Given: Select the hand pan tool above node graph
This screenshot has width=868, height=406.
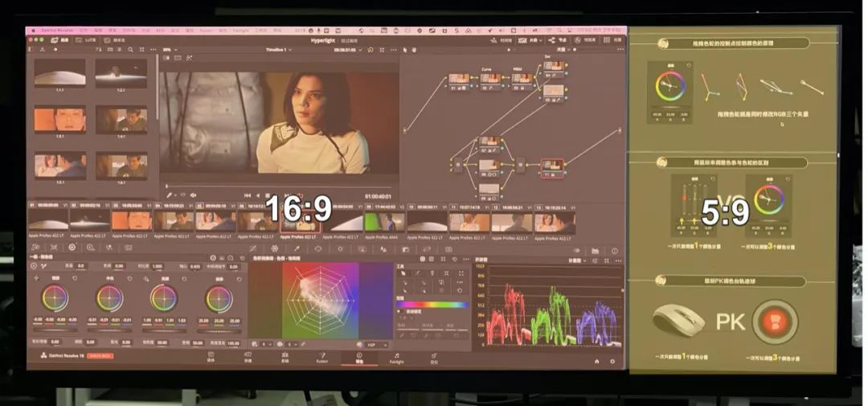Looking at the screenshot, I should tap(416, 50).
